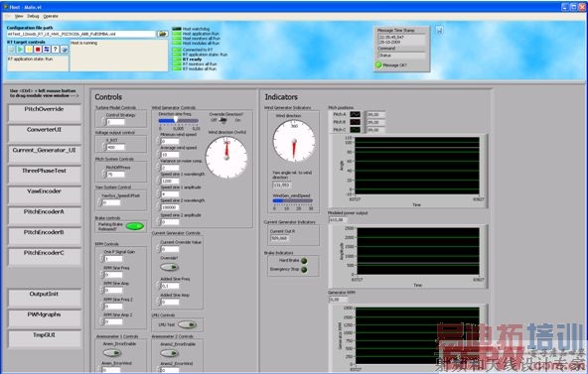Click the Speed sine 2 wavelength value field
The height and width of the screenshot is (374, 588).
tap(170, 207)
